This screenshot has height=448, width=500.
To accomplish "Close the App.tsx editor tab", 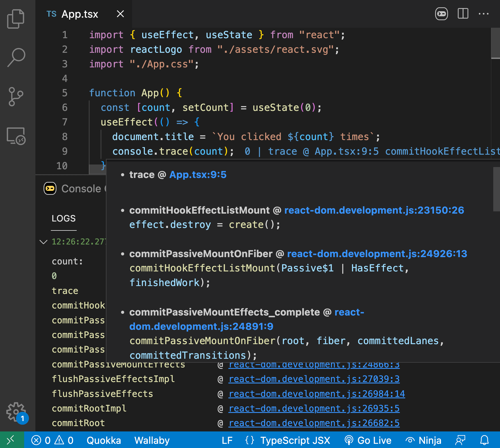I will point(120,14).
